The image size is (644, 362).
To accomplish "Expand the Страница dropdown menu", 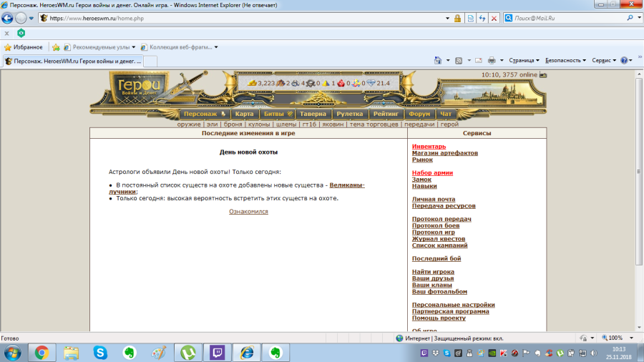I will pyautogui.click(x=523, y=61).
